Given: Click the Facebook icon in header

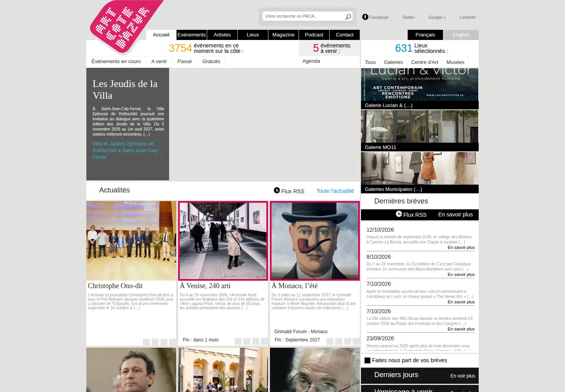Looking at the screenshot, I should (x=365, y=17).
